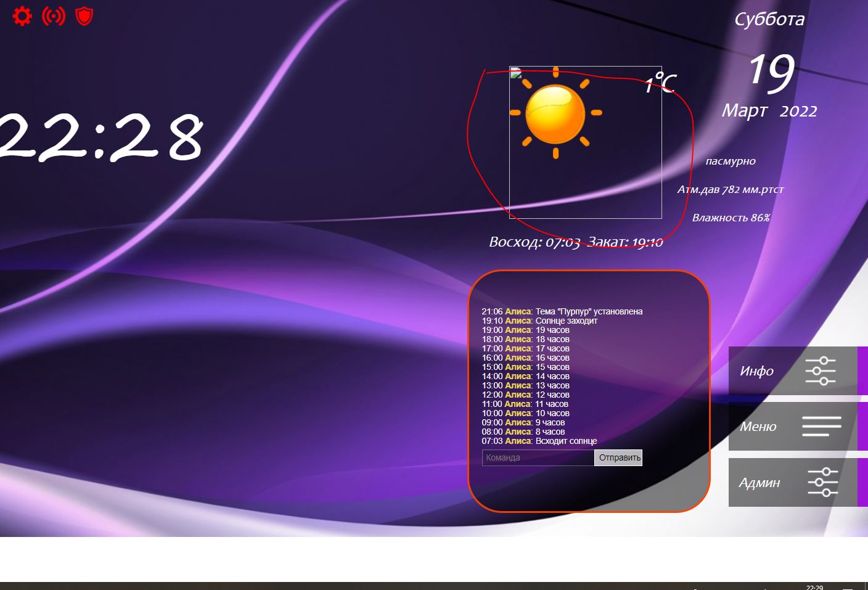Select the 19:00 log line 19 часов
Screen dimensions: 868x590
coord(526,330)
